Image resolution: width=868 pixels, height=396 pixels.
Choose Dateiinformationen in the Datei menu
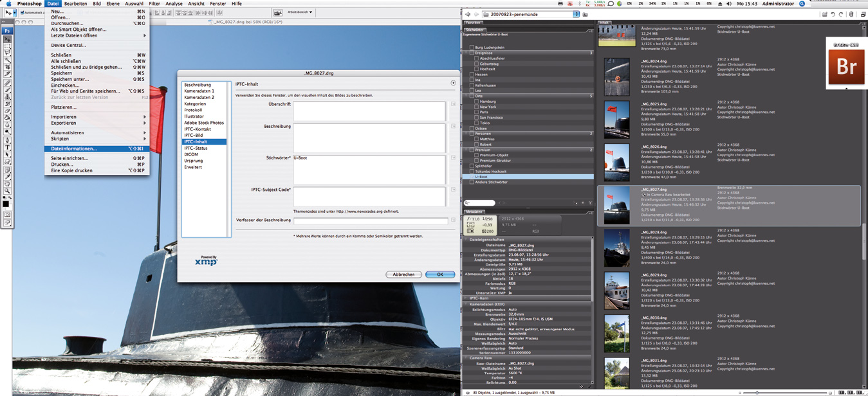pyautogui.click(x=74, y=148)
